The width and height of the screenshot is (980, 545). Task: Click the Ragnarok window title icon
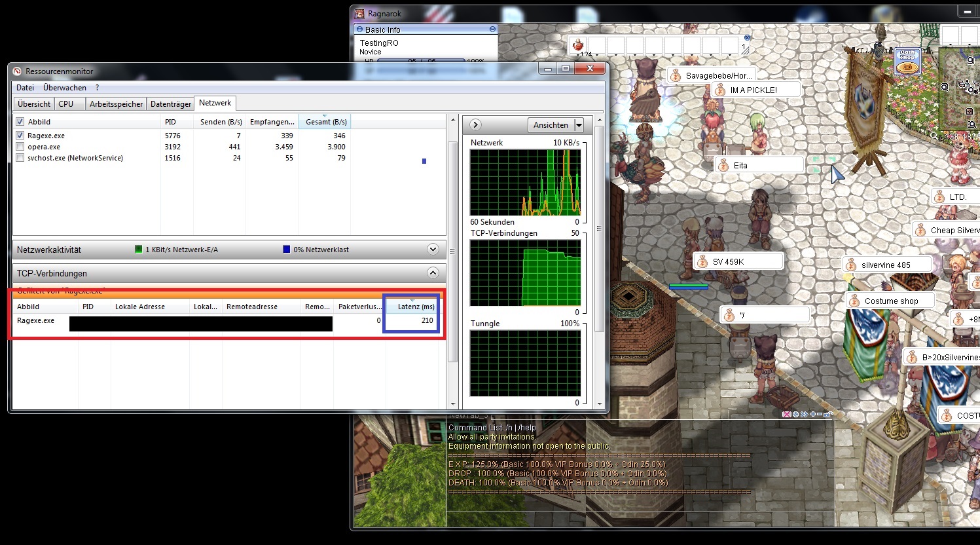click(359, 13)
